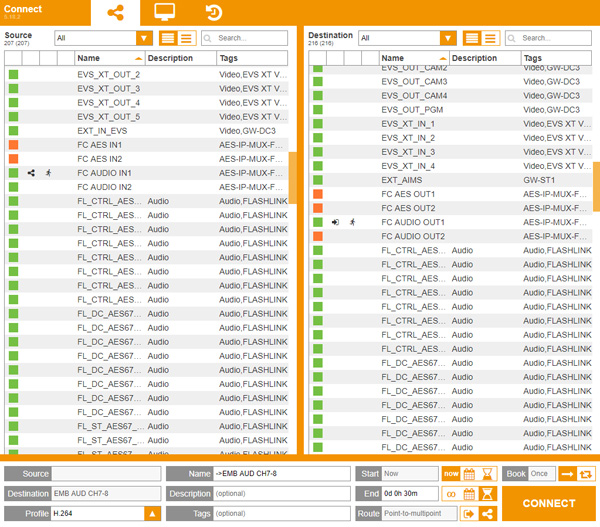The width and height of the screenshot is (600, 527).
Task: Sort Source list by Description column
Action: [181, 58]
